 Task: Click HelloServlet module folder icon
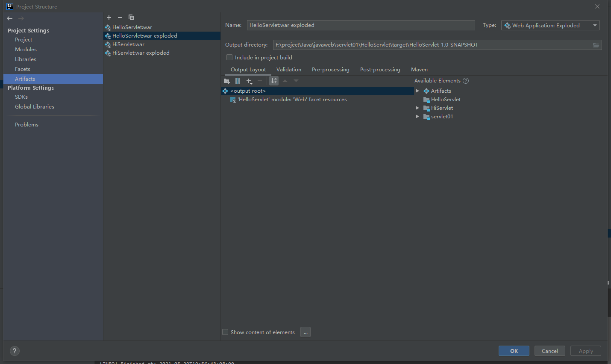(426, 100)
